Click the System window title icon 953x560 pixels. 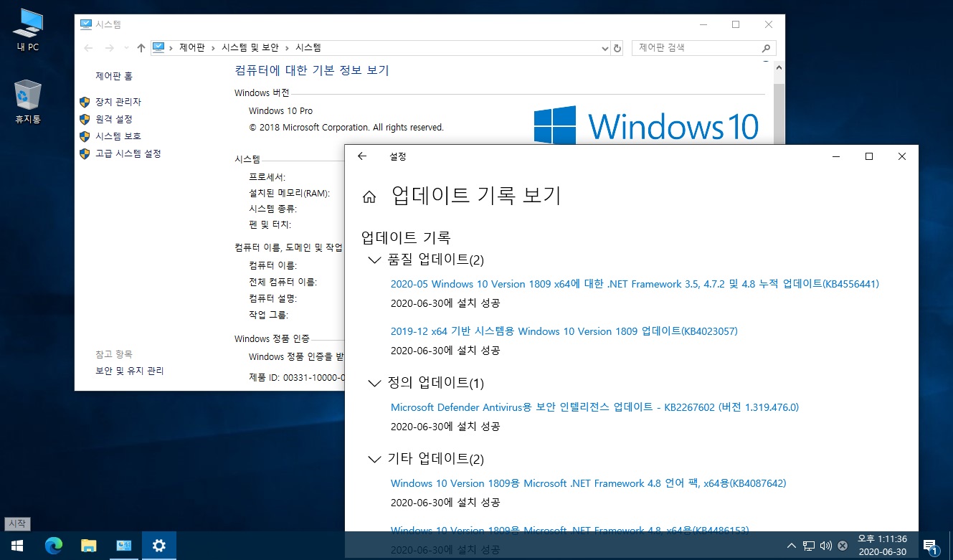point(85,24)
